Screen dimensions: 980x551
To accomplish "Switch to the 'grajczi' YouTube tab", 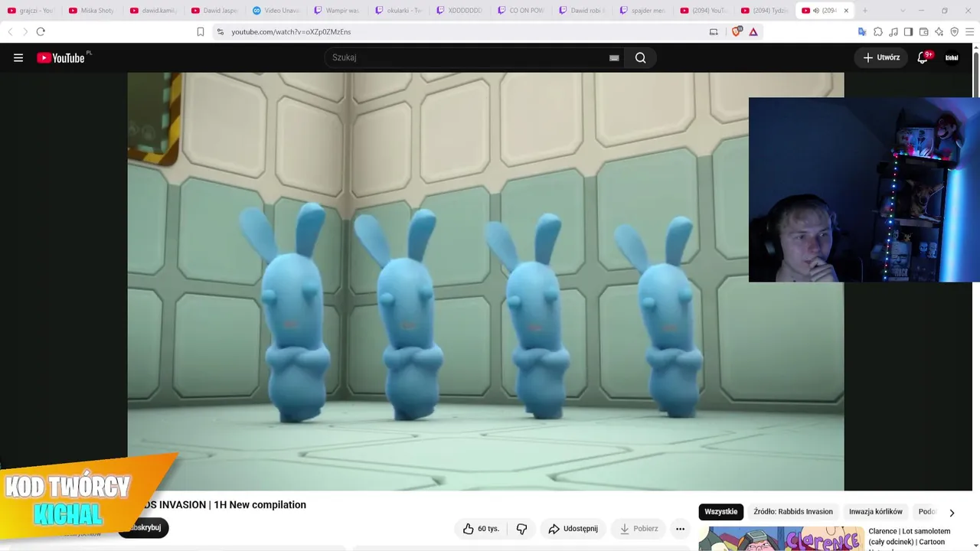I will pyautogui.click(x=31, y=11).
